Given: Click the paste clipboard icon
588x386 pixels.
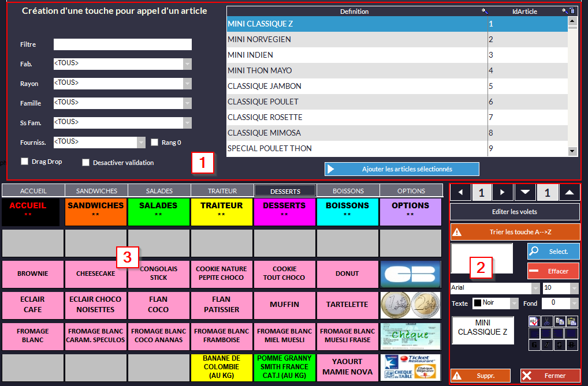Looking at the screenshot, I should coord(571,321).
